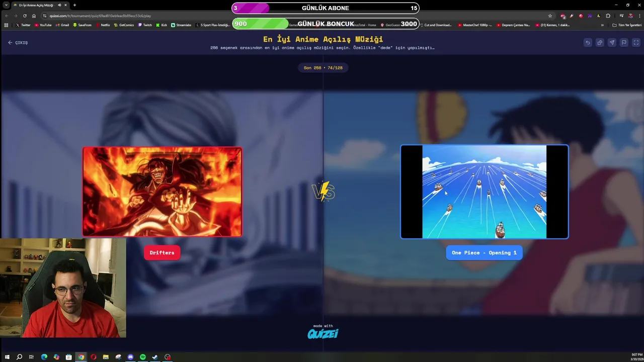
Task: Open OBS recording app on taskbar
Action: [x=168, y=357]
